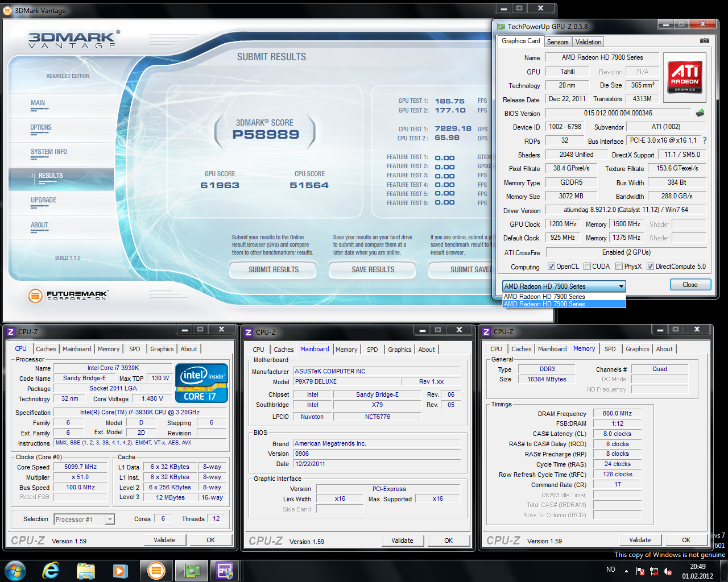Open the Processor #1 selection dropdown
Image resolution: width=728 pixels, height=582 pixels.
(84, 519)
